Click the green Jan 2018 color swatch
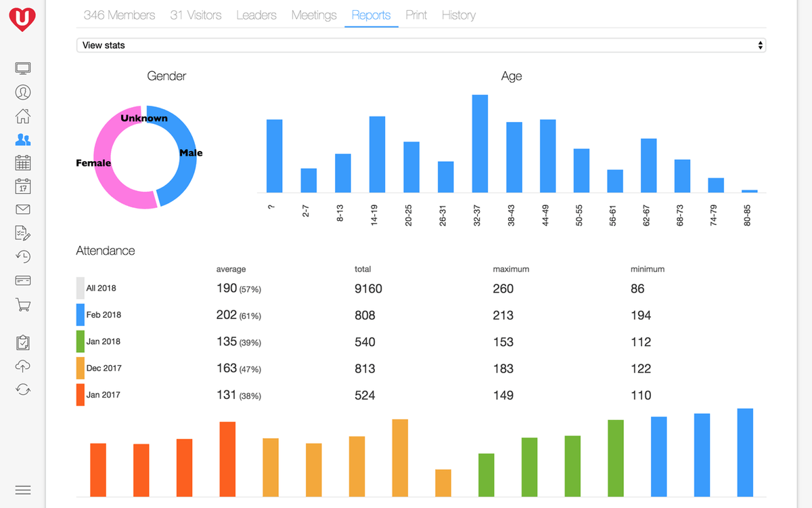The image size is (812, 508). coord(81,341)
